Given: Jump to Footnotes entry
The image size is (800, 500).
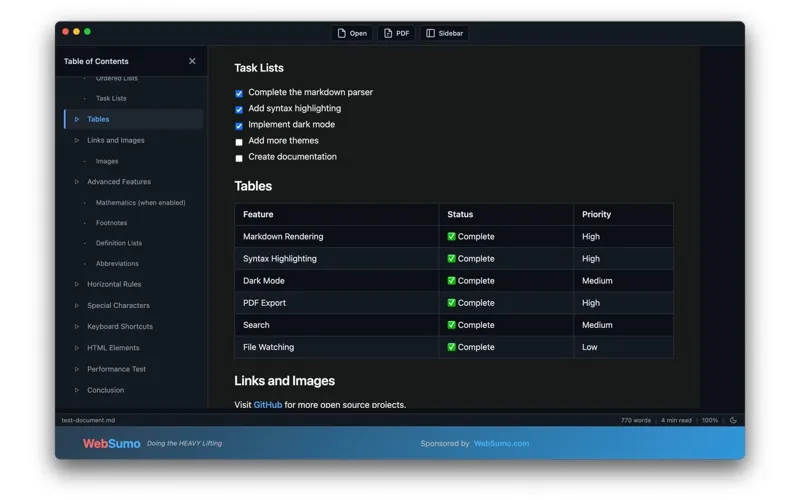Looking at the screenshot, I should (x=111, y=223).
